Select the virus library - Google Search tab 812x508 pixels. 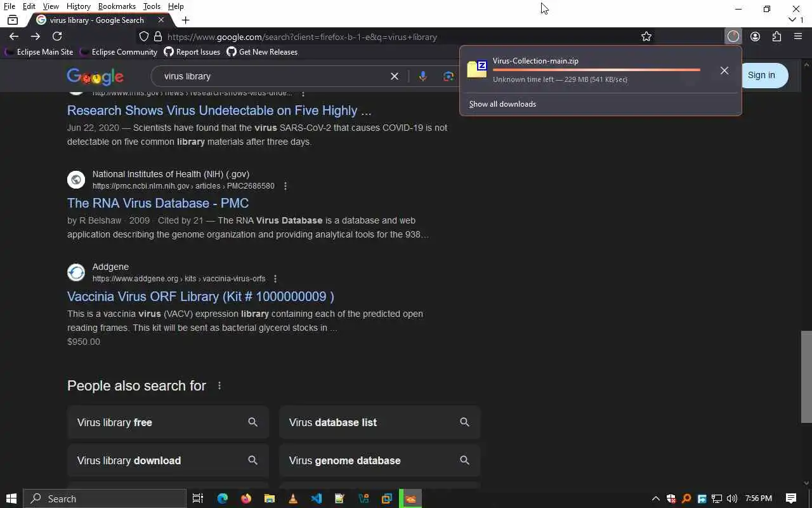pos(99,20)
